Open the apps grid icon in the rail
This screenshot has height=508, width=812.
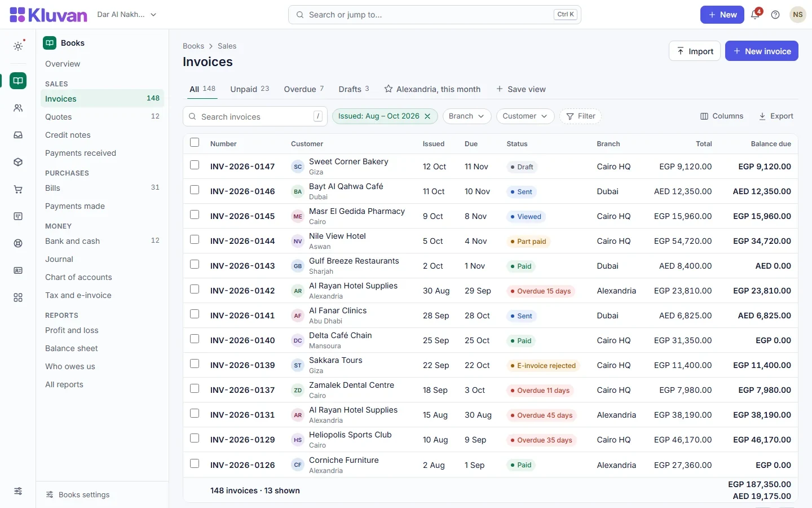(18, 297)
